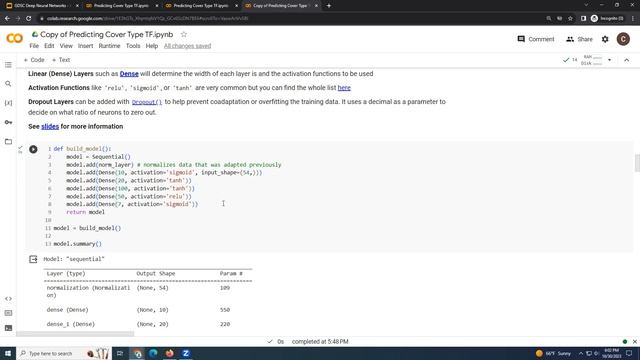This screenshot has width=640, height=360.
Task: Open the Tools menu
Action: tap(133, 46)
